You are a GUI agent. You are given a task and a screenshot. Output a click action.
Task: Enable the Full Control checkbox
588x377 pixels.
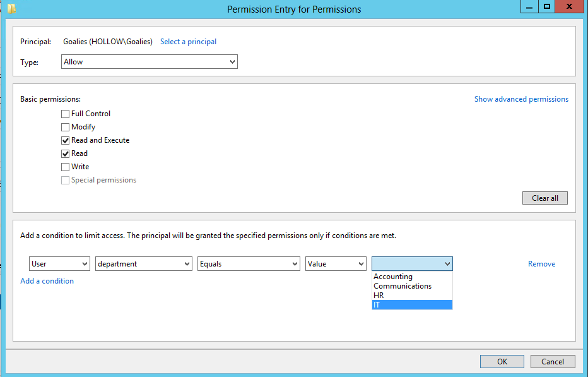(66, 114)
